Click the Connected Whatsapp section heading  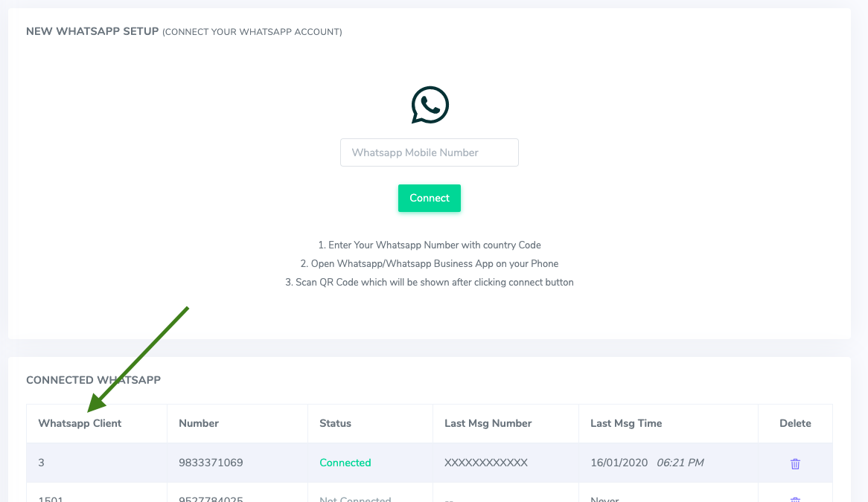click(94, 380)
